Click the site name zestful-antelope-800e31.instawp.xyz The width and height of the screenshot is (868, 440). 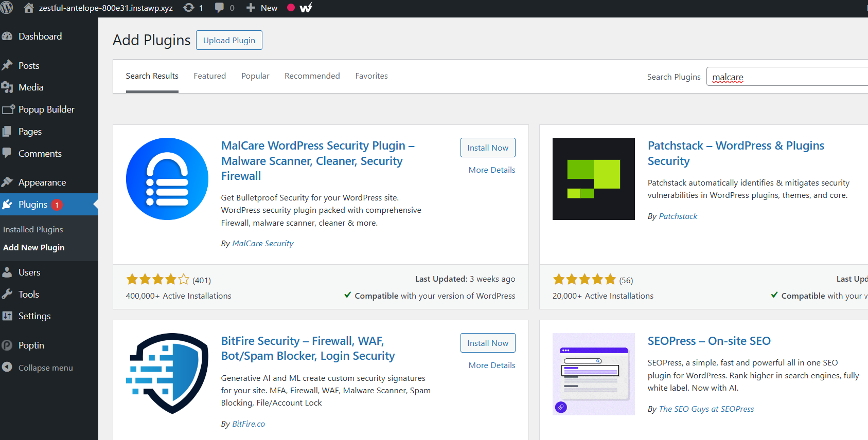pos(106,8)
